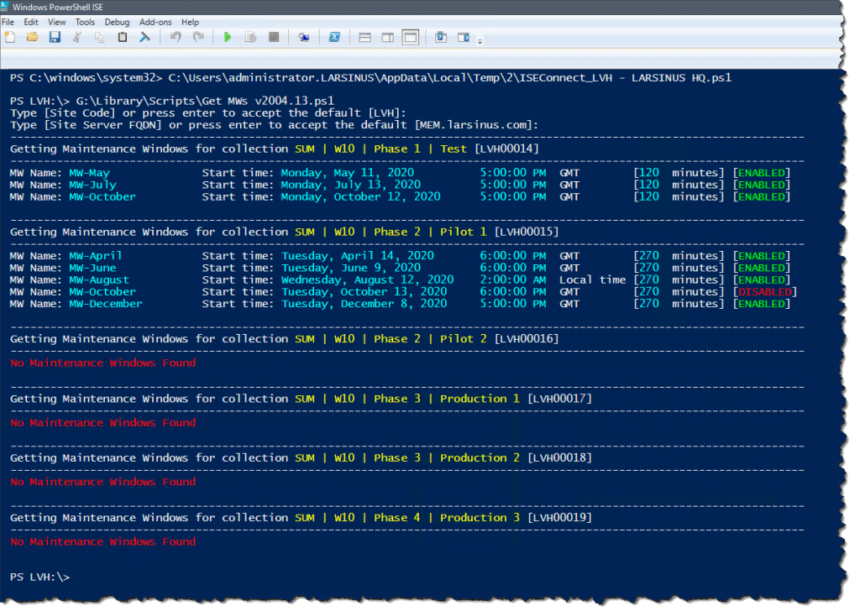Open the Help menu
Image resolution: width=860 pixels, height=616 pixels.
(x=190, y=22)
